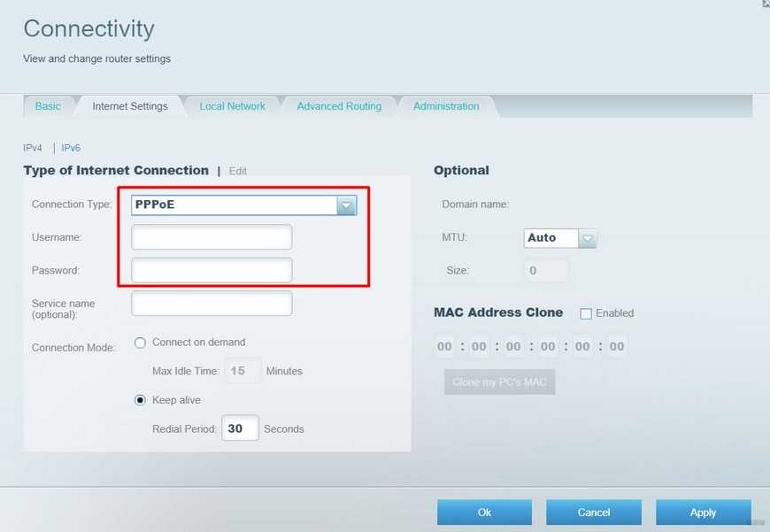Viewport: 770px width, 532px height.
Task: Select the Internet Settings tab
Action: (x=130, y=106)
